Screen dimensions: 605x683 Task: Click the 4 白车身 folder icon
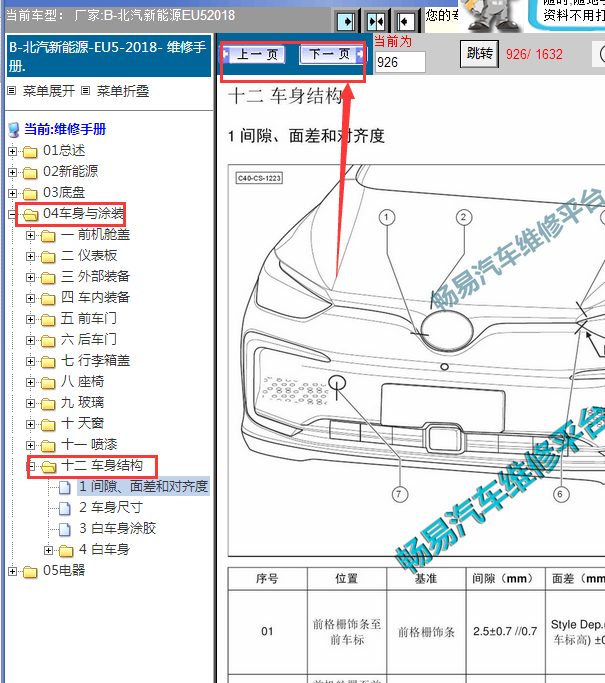point(66,551)
